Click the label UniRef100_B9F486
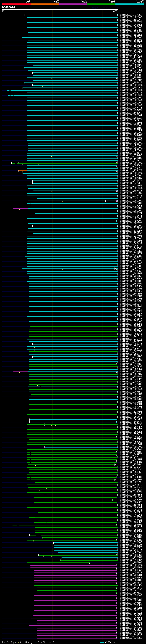 tap(131, 50)
